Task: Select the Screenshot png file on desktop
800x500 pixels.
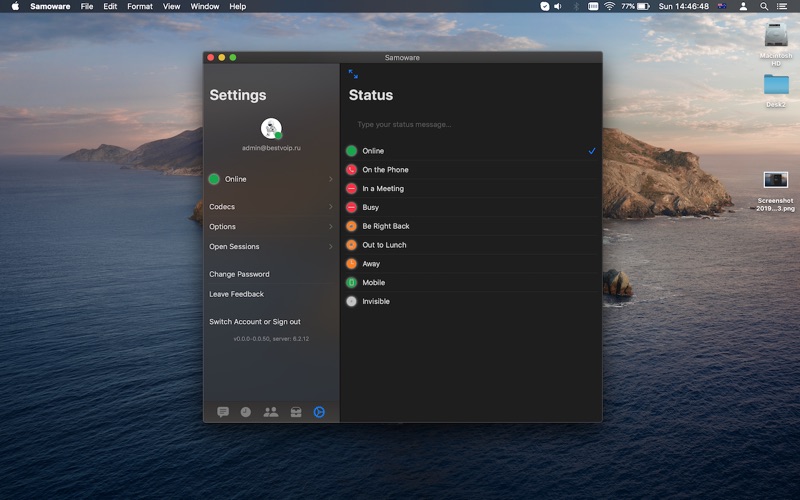Action: click(776, 180)
